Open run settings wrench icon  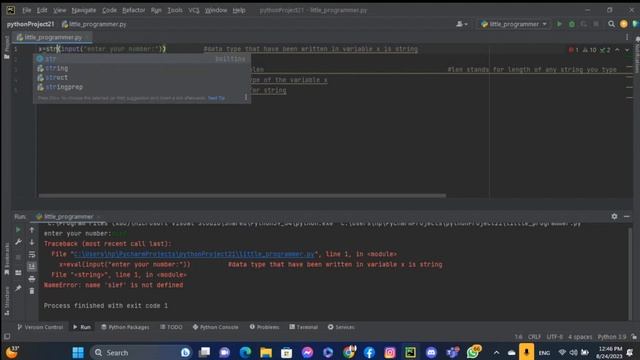(18, 242)
